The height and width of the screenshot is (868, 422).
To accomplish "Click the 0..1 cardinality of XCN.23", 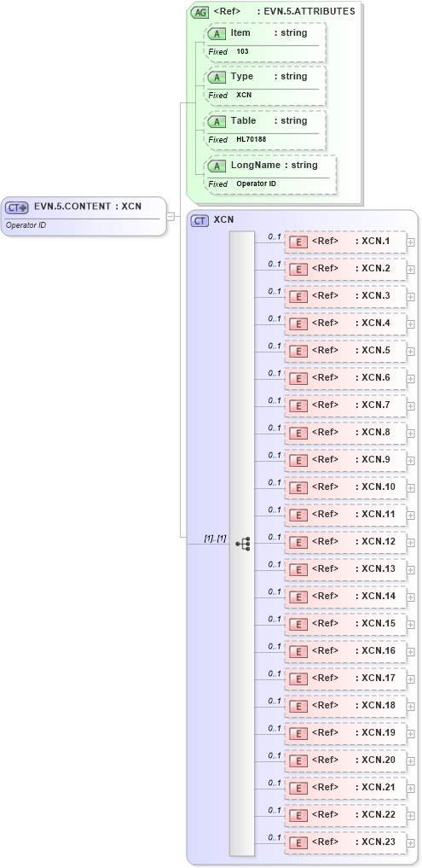I will click(x=275, y=837).
